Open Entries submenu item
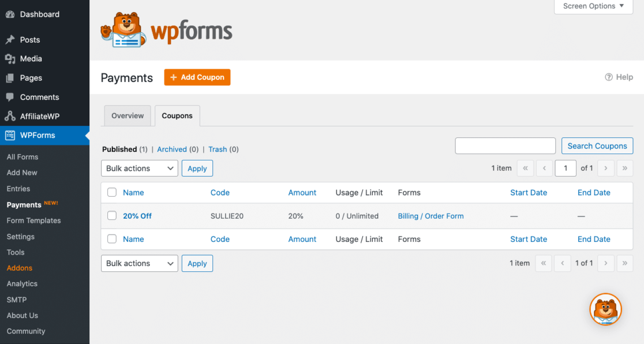Screen dimensions: 644x344 tap(18, 189)
